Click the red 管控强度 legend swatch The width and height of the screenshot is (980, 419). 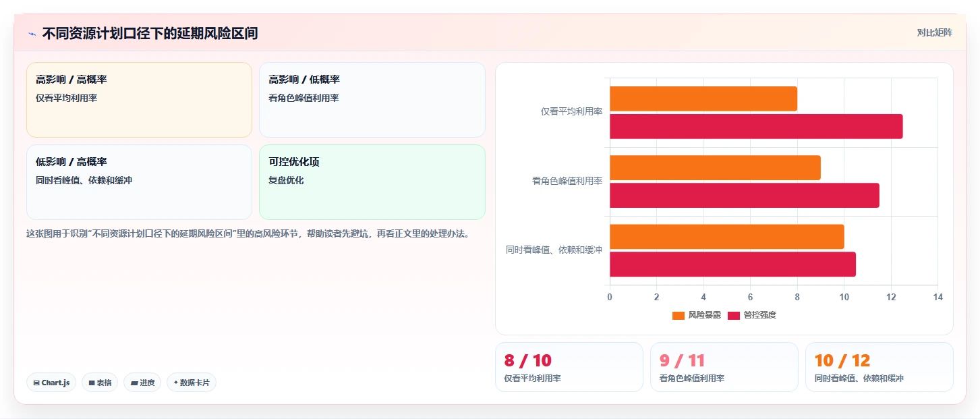point(734,315)
